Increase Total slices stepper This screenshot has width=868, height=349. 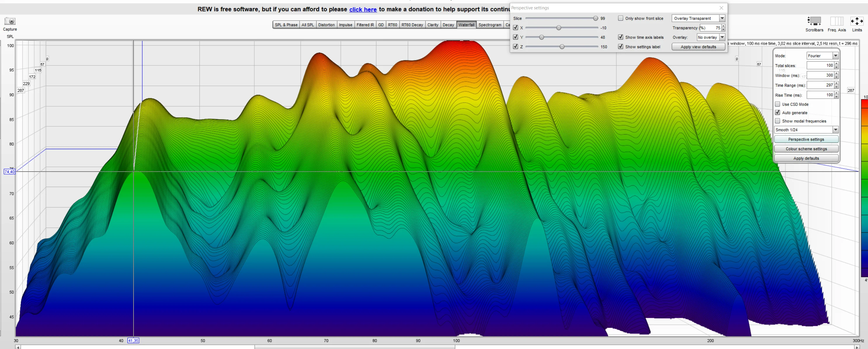click(836, 63)
